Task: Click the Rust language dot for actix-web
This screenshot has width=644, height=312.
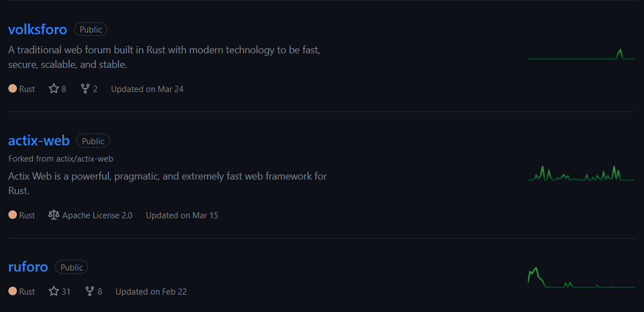Action: [13, 214]
